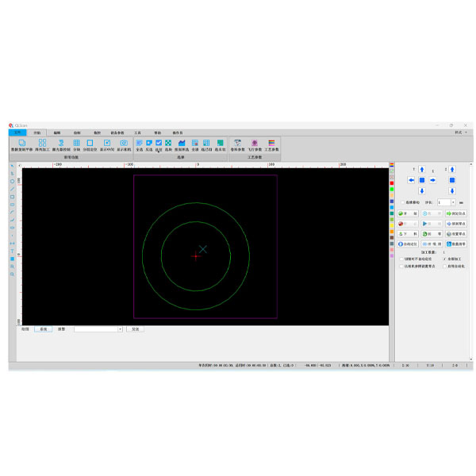
Task: Expand the combo box below the canvas
Action: tap(121, 329)
